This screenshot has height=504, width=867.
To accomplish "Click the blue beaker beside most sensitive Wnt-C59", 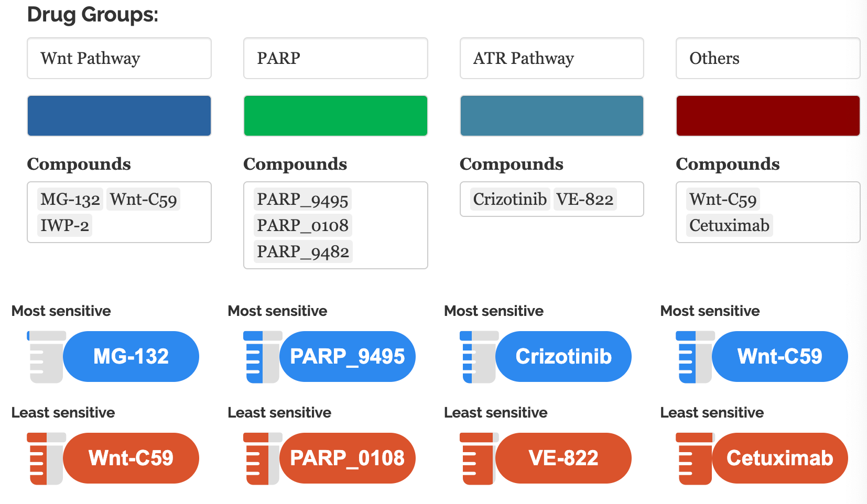I will 695,357.
